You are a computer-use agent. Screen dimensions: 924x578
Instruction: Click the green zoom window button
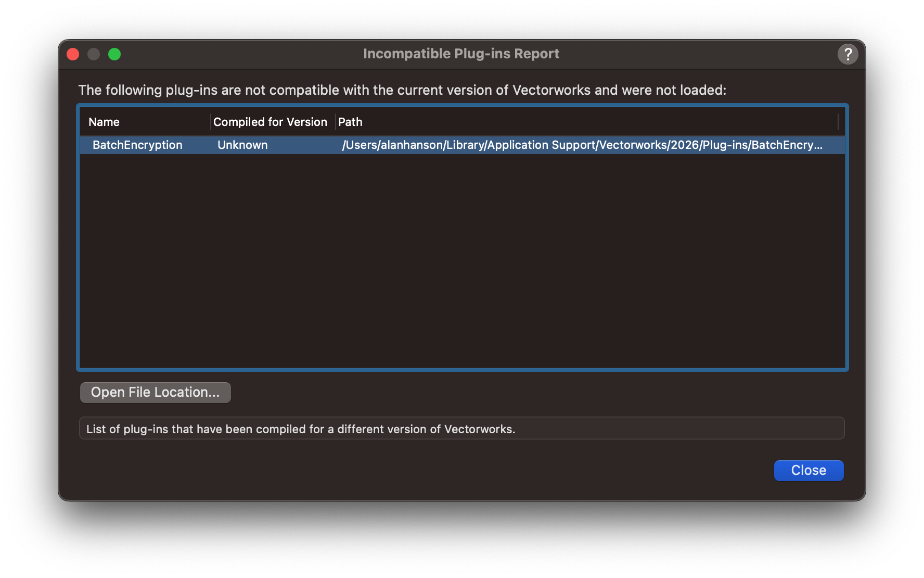(114, 54)
